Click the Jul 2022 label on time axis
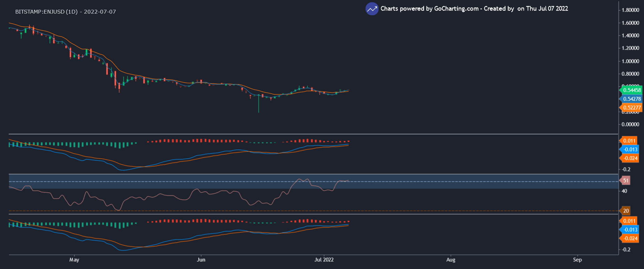 point(324,260)
